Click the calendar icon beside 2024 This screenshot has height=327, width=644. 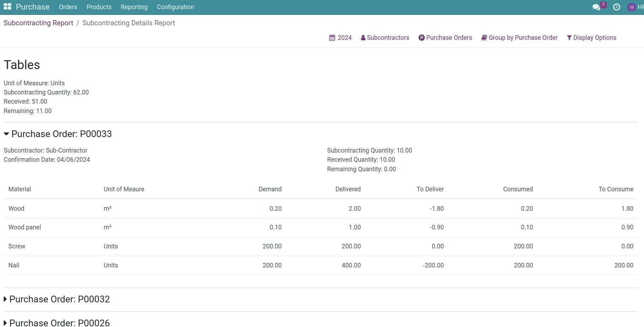click(332, 38)
